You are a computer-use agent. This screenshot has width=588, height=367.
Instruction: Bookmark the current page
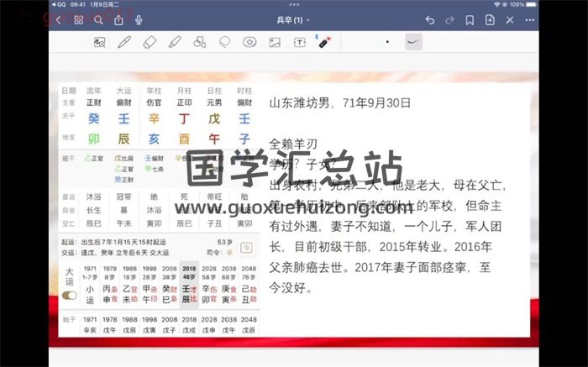click(x=470, y=19)
